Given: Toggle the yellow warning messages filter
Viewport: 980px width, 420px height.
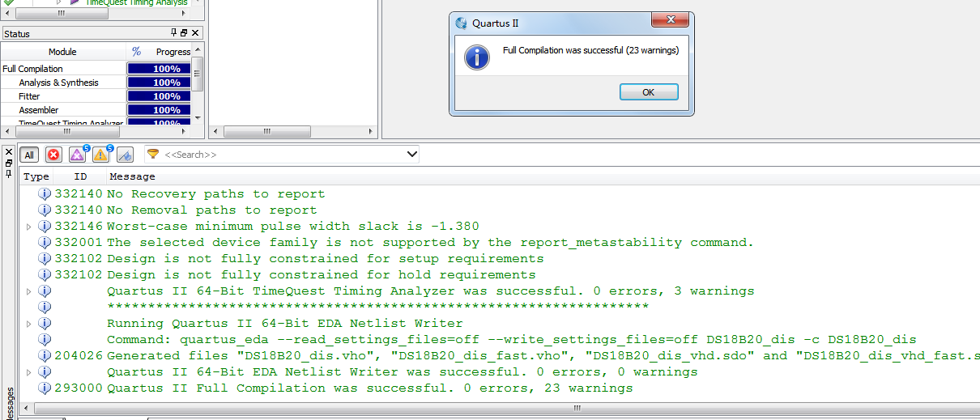Looking at the screenshot, I should point(101,155).
